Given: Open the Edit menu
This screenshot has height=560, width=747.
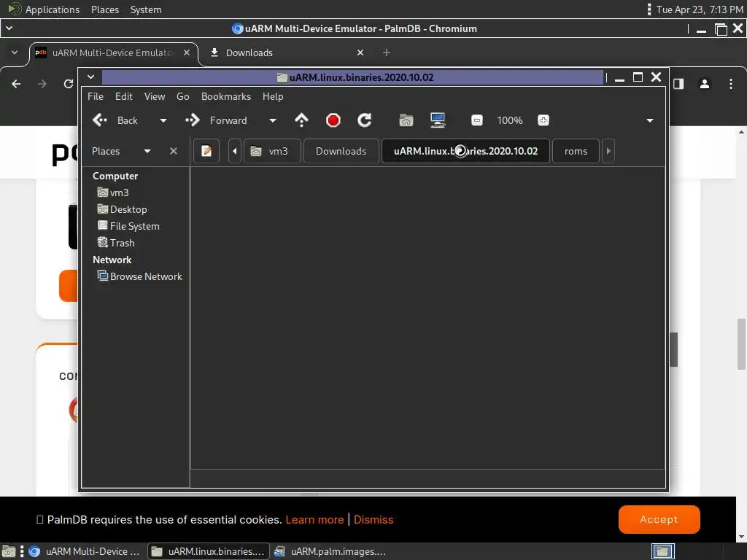Looking at the screenshot, I should click(124, 96).
